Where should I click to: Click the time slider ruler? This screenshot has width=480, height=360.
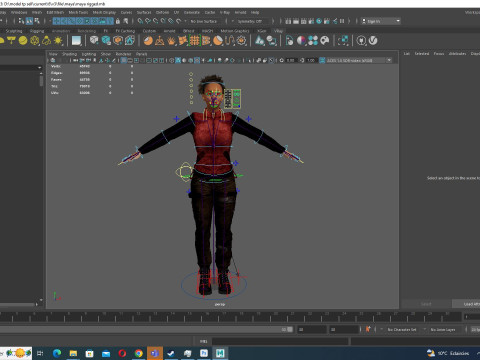coord(231,317)
